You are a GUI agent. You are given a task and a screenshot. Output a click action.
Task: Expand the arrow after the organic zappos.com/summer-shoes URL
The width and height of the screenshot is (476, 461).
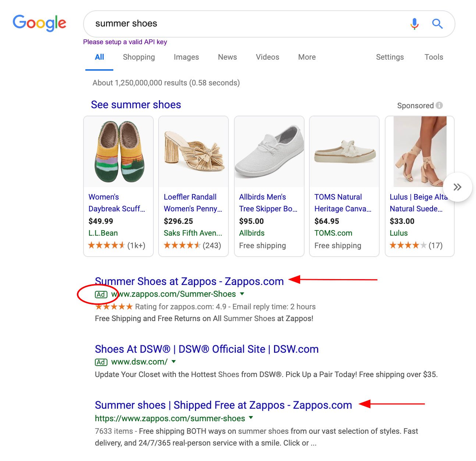click(x=251, y=418)
